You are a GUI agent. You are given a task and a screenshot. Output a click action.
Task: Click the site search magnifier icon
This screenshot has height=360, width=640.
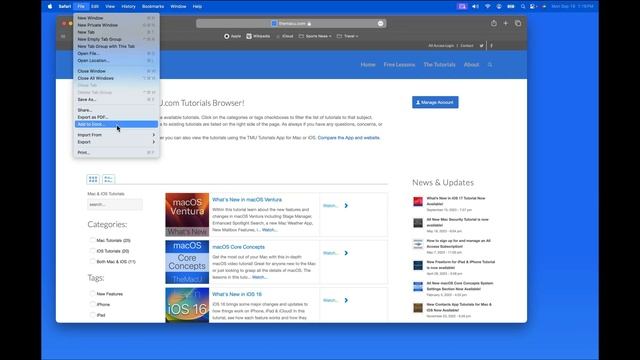pyautogui.click(x=490, y=64)
